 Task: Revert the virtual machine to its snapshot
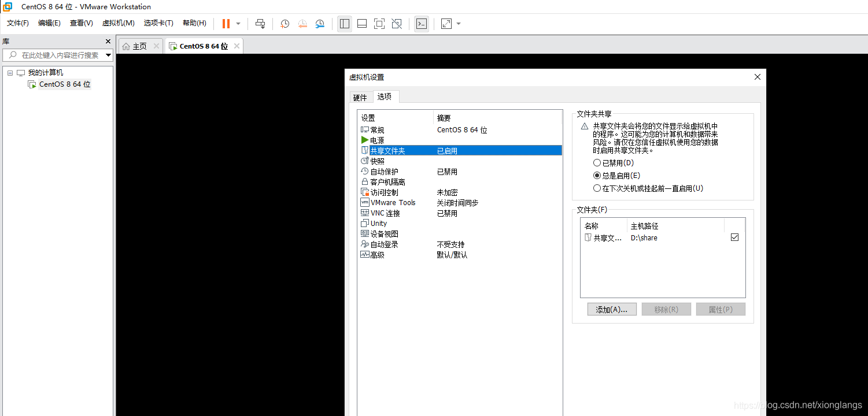point(302,24)
